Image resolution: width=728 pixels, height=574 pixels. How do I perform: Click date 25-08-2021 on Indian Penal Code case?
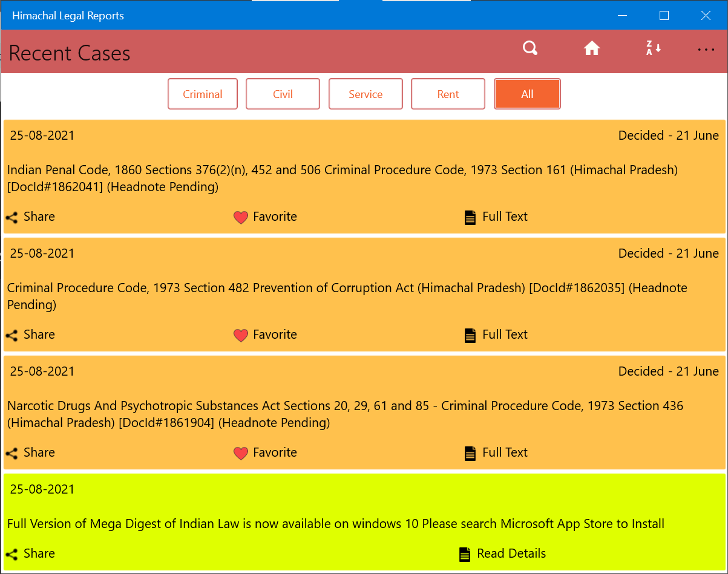coord(42,135)
